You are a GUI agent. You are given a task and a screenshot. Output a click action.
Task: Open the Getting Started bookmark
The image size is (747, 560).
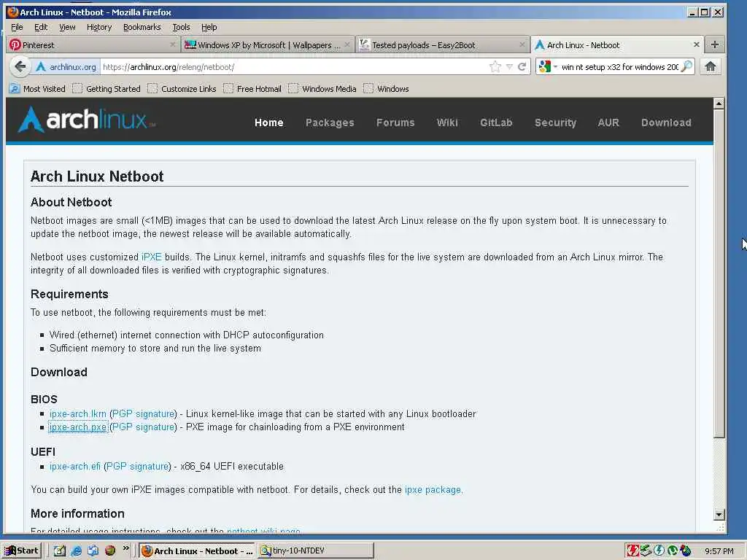tap(107, 88)
